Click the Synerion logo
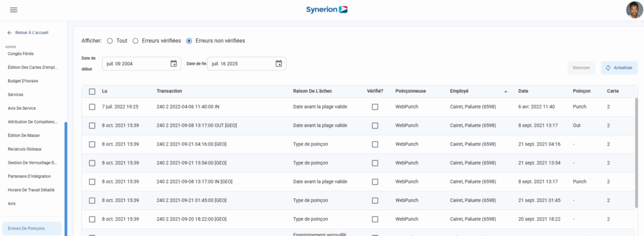Viewport: 644px width, 236px height. click(327, 9)
